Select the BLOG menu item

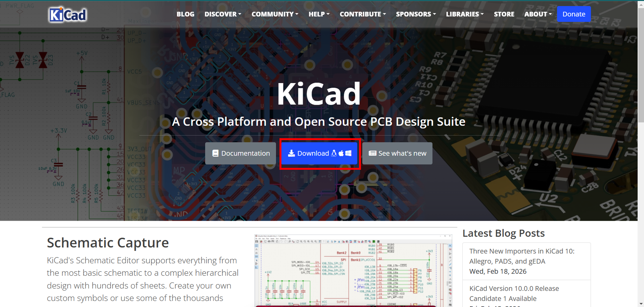tap(185, 14)
